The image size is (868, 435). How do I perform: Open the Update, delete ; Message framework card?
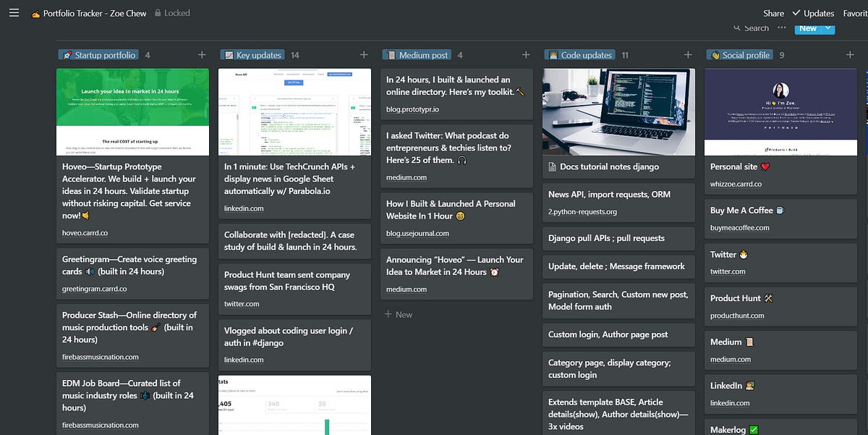pyautogui.click(x=618, y=266)
